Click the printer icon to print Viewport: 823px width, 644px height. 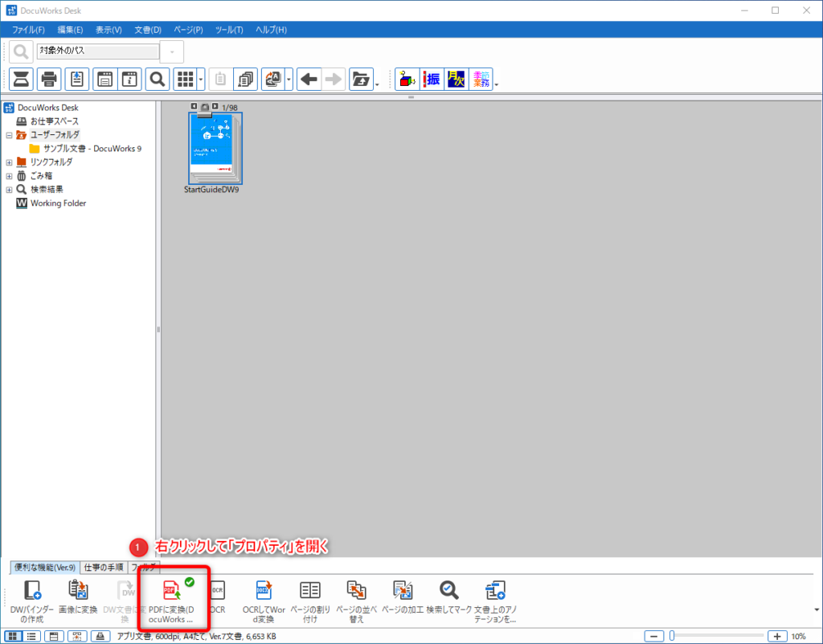click(50, 80)
